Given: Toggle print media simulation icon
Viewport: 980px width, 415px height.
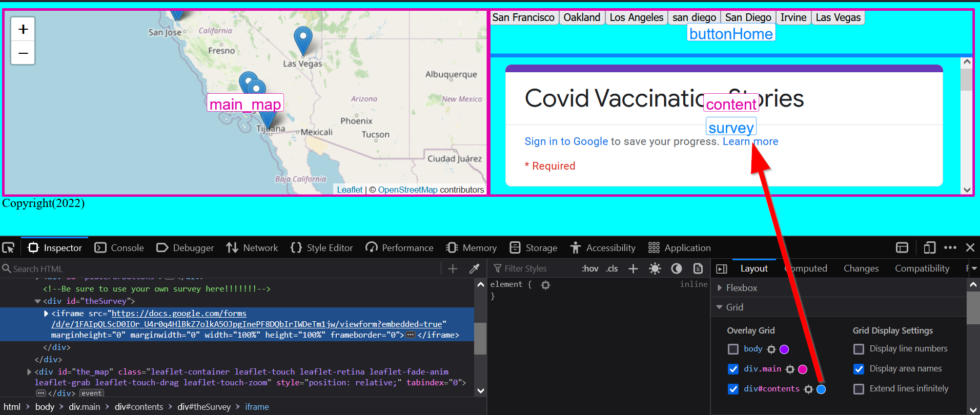Looking at the screenshot, I should pyautogui.click(x=698, y=268).
